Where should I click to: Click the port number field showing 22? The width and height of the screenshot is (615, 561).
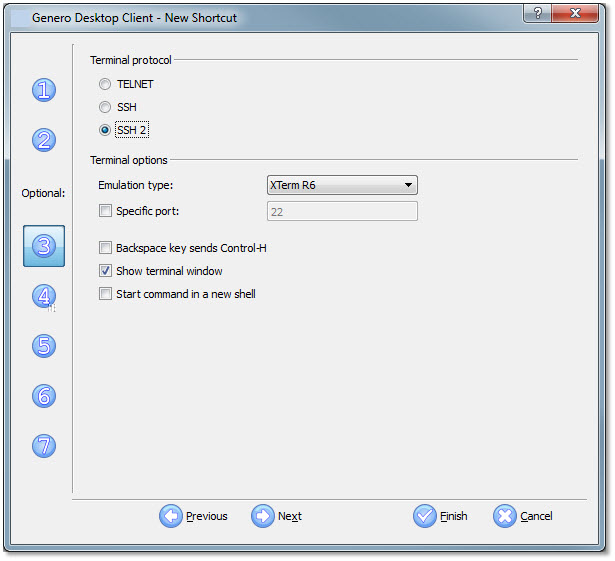pos(342,211)
